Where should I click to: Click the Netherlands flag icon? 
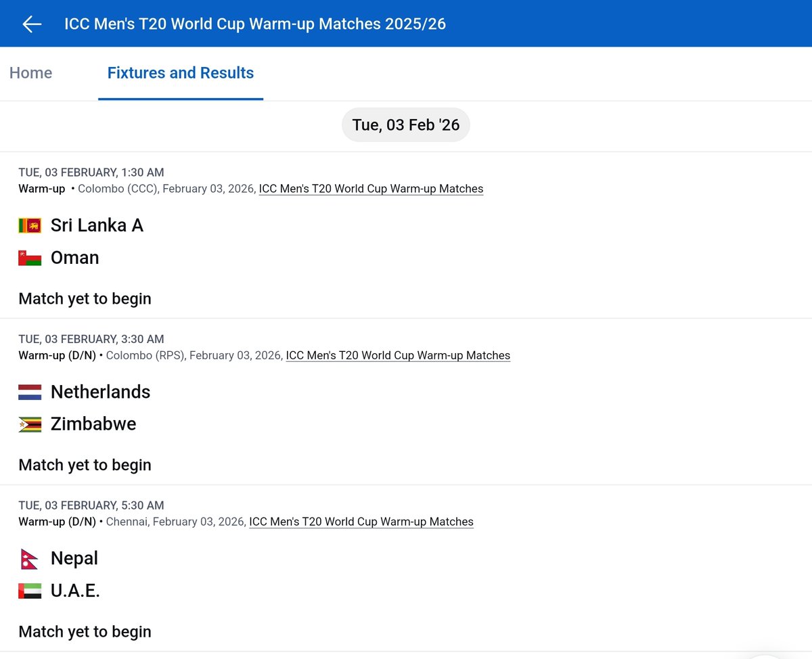tap(30, 392)
